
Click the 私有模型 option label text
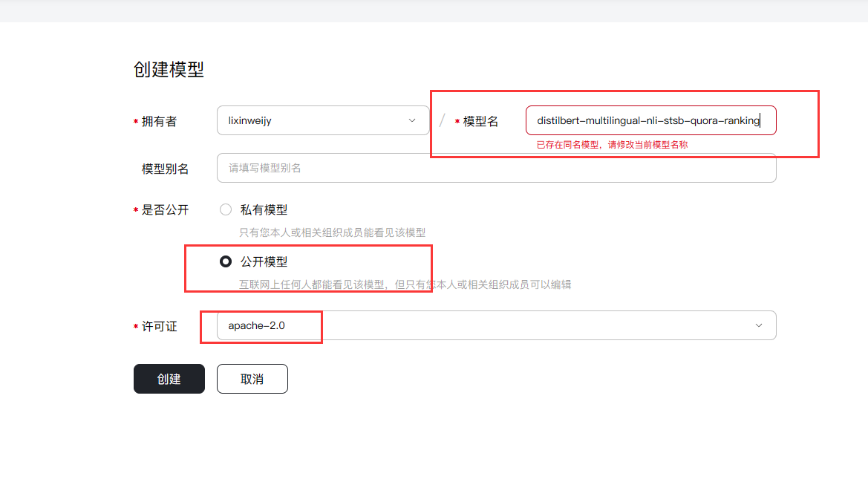tap(264, 210)
